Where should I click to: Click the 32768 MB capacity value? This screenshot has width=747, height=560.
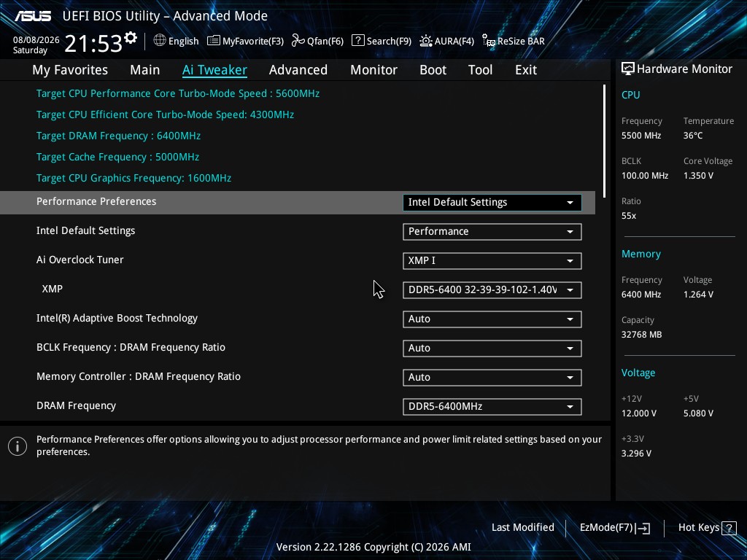(641, 335)
